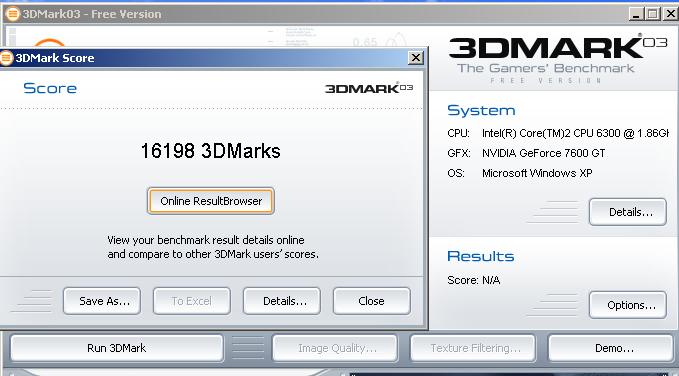Close the 3DMark Score dialog via X
The image size is (679, 376).
coord(416,58)
